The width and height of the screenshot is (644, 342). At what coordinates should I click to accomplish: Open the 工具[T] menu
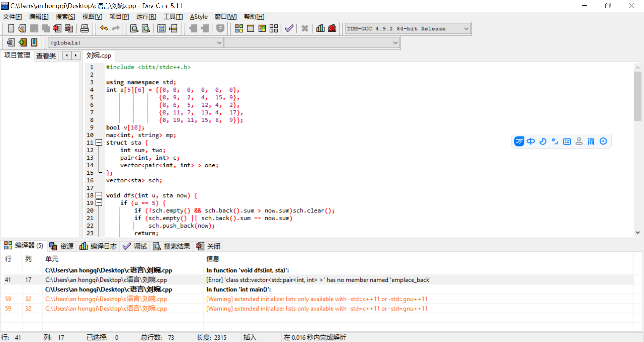pos(173,17)
